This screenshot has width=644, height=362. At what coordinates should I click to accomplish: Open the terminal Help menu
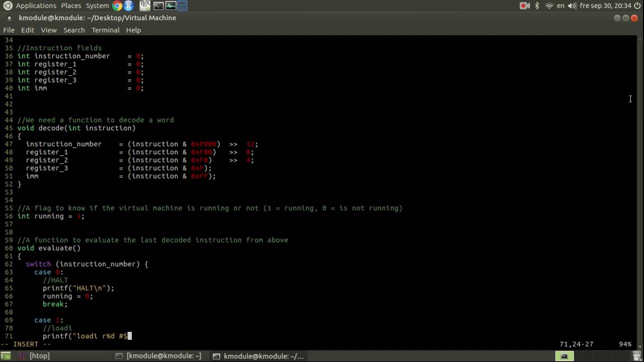[x=133, y=30]
